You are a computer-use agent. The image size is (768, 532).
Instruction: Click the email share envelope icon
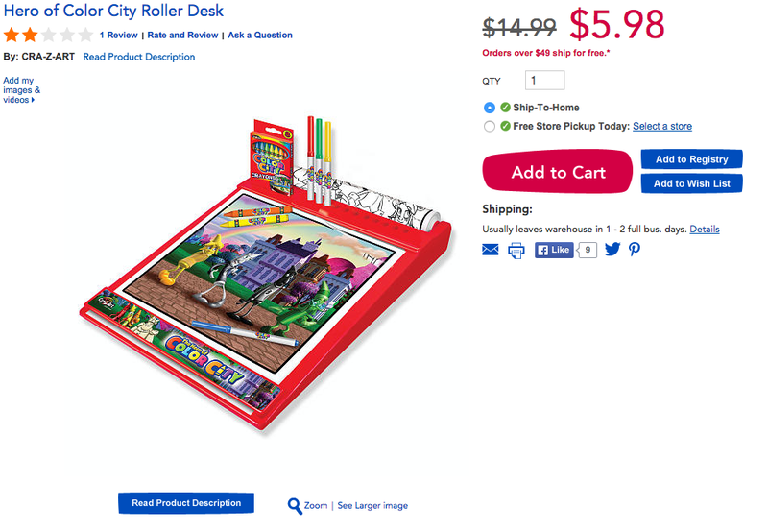coord(491,250)
